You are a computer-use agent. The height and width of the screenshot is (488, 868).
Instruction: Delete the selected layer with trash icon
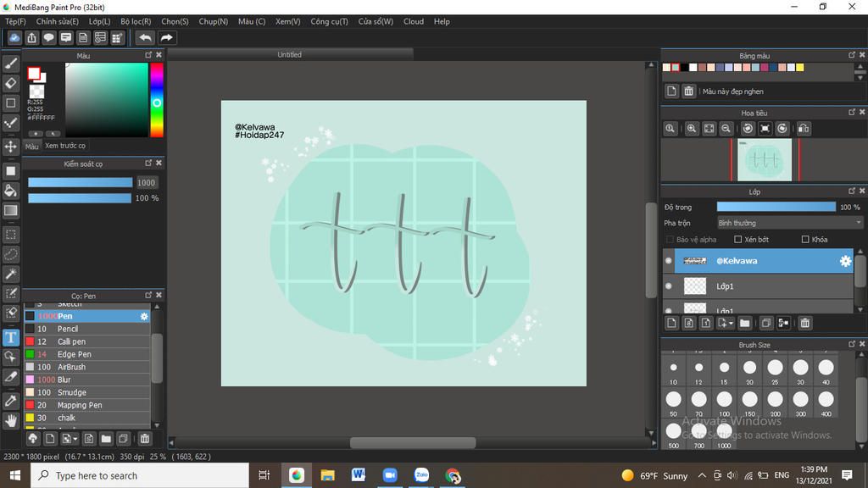tap(805, 323)
